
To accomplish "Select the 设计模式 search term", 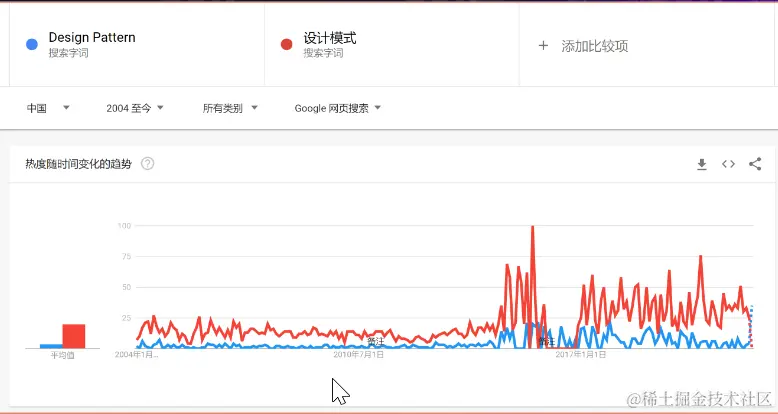I will [x=330, y=38].
